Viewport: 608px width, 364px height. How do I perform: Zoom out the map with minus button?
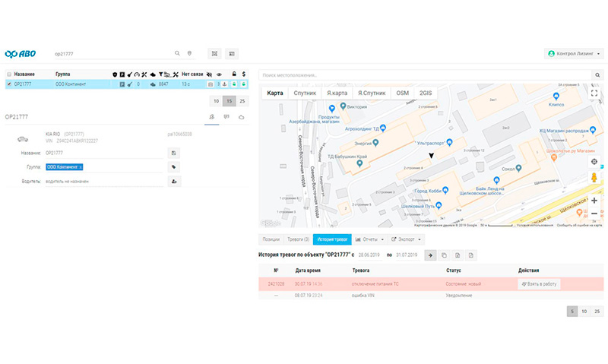tap(594, 214)
